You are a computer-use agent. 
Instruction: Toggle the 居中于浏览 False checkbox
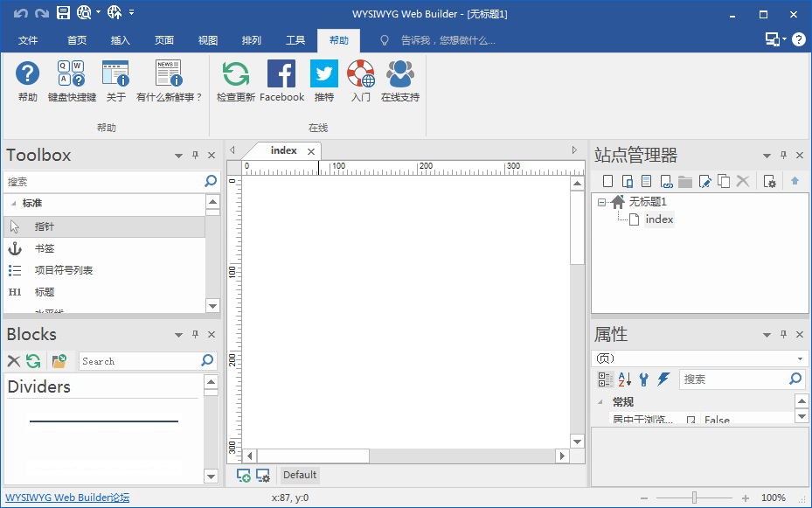pos(691,420)
